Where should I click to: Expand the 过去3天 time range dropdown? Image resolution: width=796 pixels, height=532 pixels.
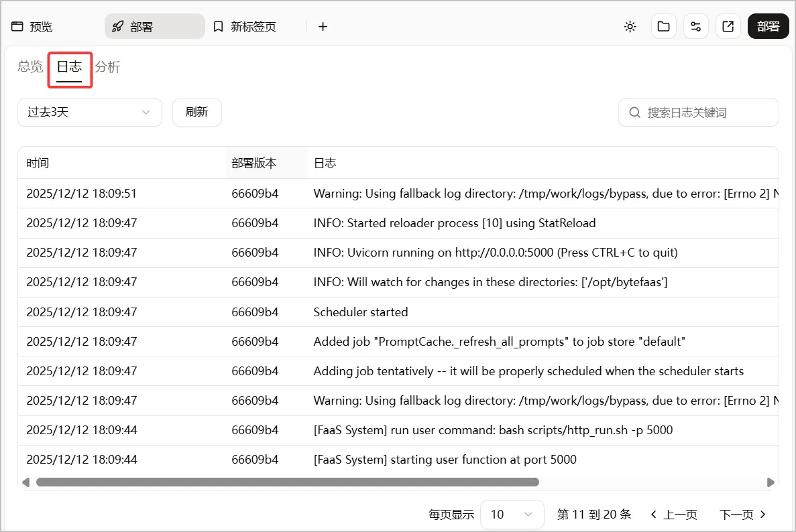pos(90,112)
